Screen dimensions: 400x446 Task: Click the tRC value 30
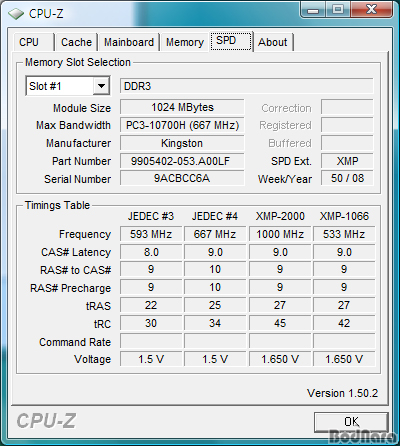pos(151,323)
